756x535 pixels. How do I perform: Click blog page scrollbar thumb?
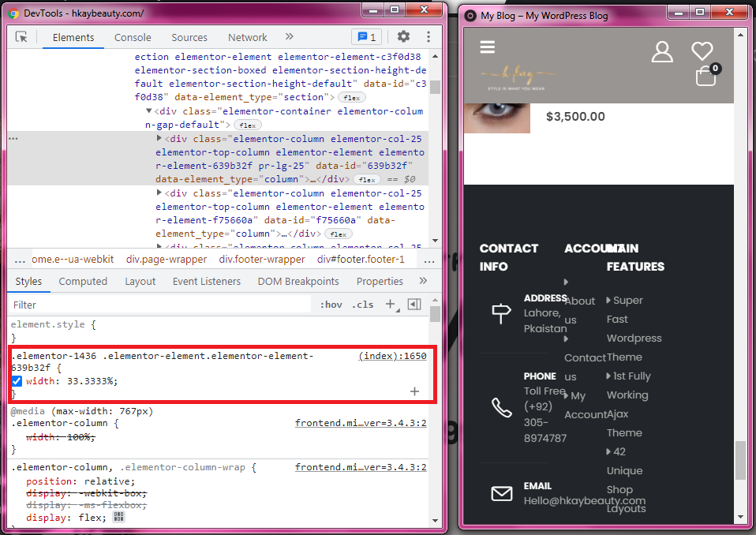pos(740,460)
